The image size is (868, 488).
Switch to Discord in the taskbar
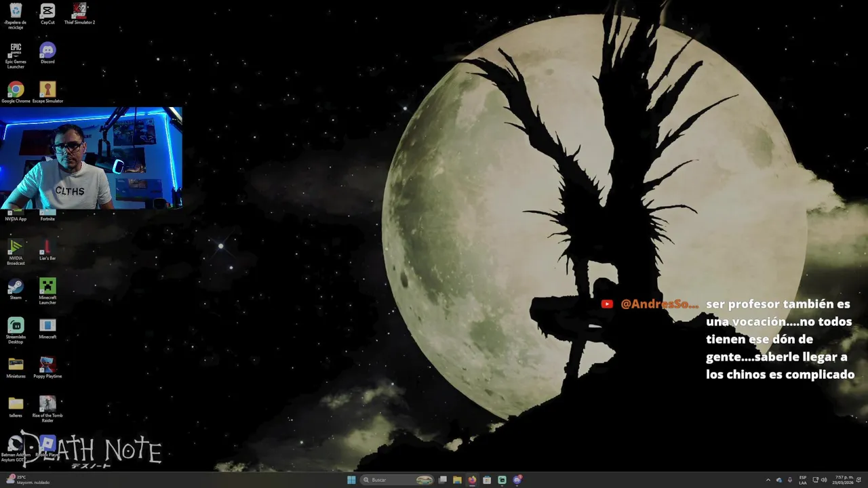(517, 480)
